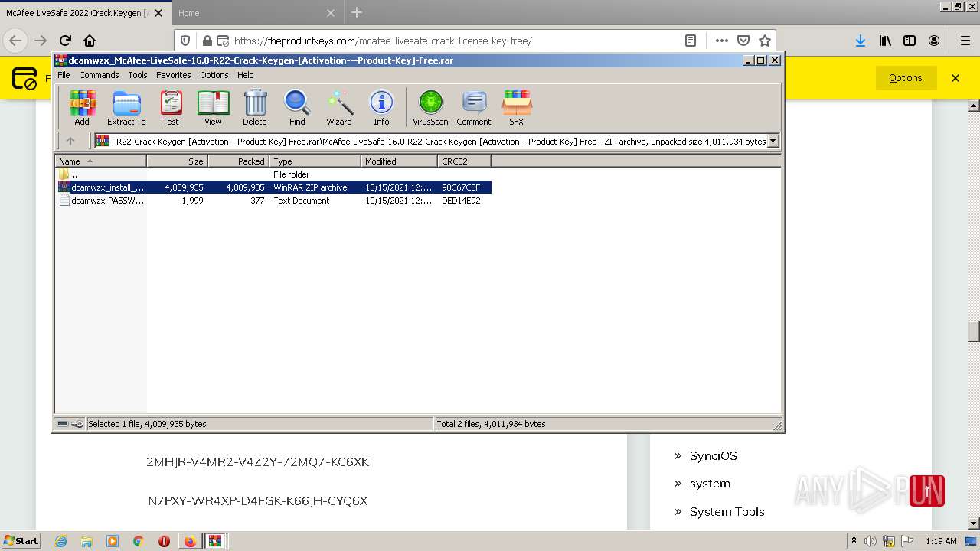Viewport: 980px width, 551px height.
Task: Click the scroll-to-top red button
Action: [927, 491]
